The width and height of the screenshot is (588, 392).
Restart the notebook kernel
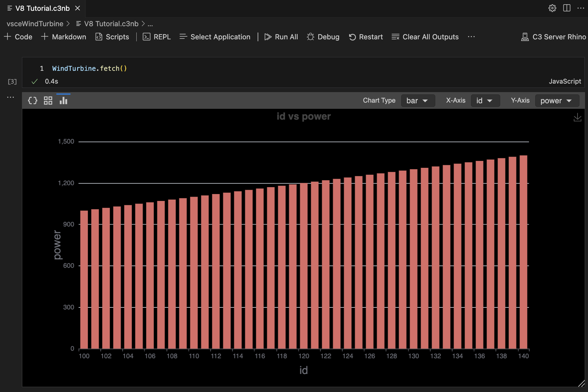pyautogui.click(x=366, y=37)
